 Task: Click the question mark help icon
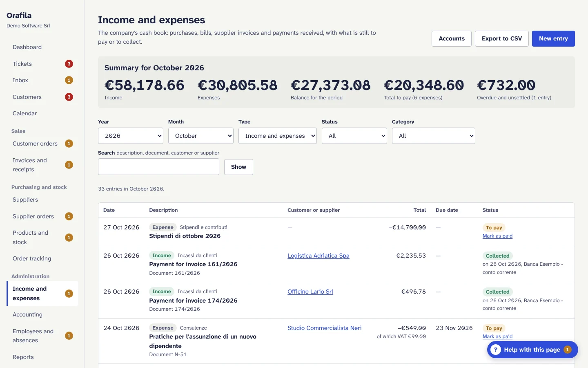tap(495, 350)
